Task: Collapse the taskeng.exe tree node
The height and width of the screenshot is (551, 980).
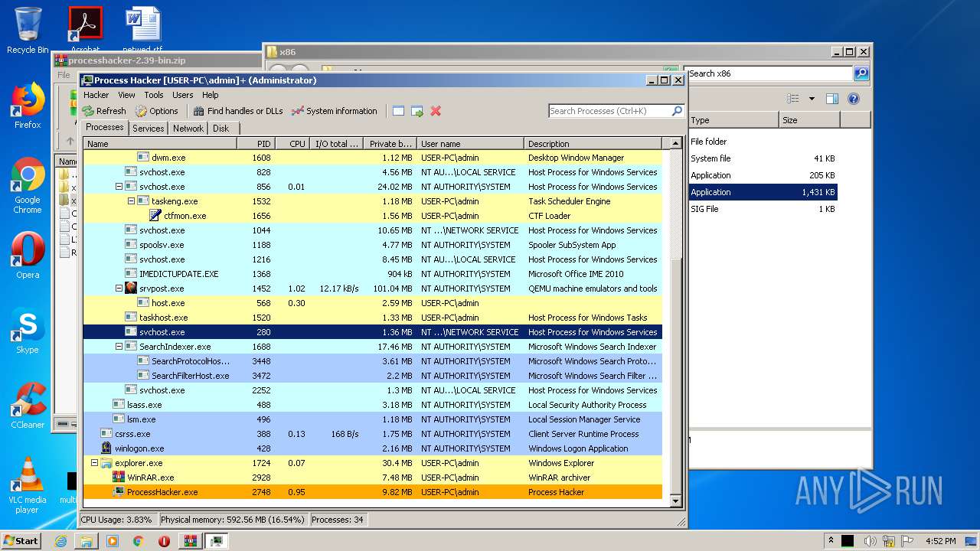Action: (x=131, y=201)
